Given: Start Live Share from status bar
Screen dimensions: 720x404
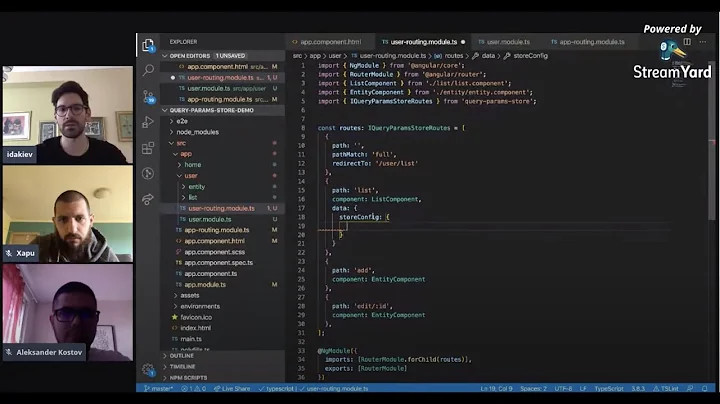Looking at the screenshot, I should point(232,388).
